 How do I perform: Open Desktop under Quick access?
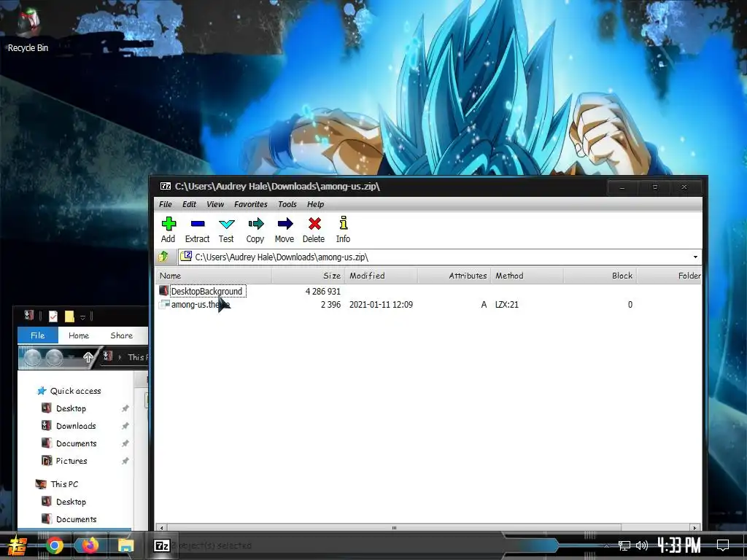71,408
